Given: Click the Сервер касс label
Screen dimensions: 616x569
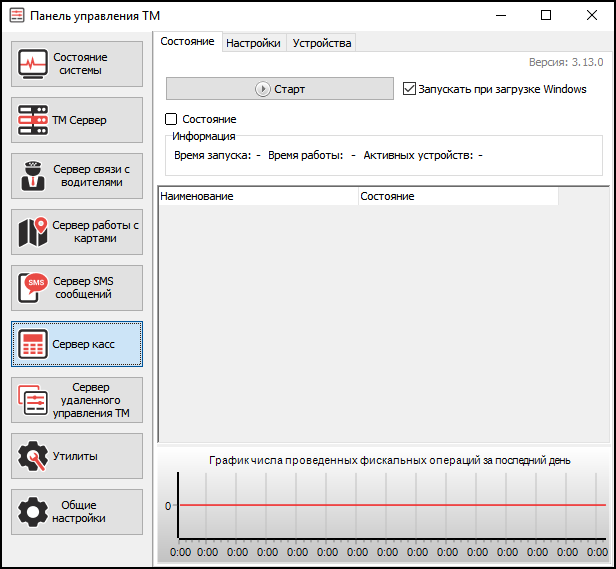Looking at the screenshot, I should point(83,344).
